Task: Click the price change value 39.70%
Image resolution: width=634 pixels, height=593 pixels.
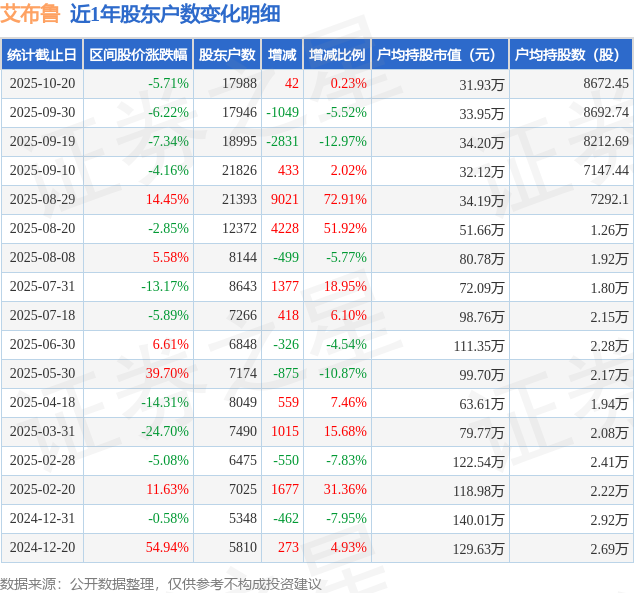Action: [167, 373]
